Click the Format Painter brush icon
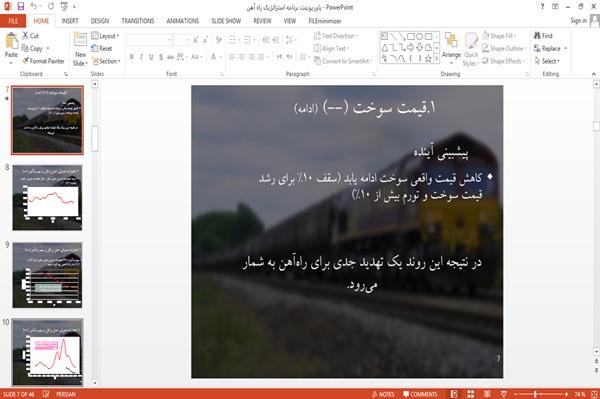600x399 pixels. tap(25, 61)
